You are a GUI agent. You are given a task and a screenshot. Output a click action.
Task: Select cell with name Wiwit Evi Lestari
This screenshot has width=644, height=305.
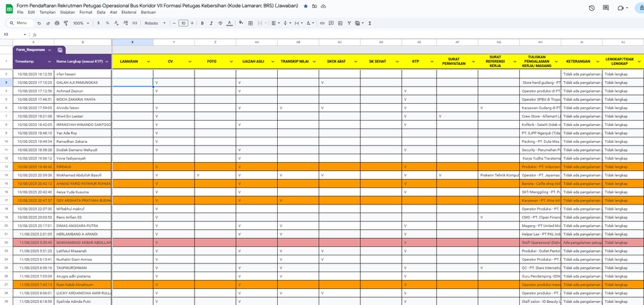click(x=83, y=116)
